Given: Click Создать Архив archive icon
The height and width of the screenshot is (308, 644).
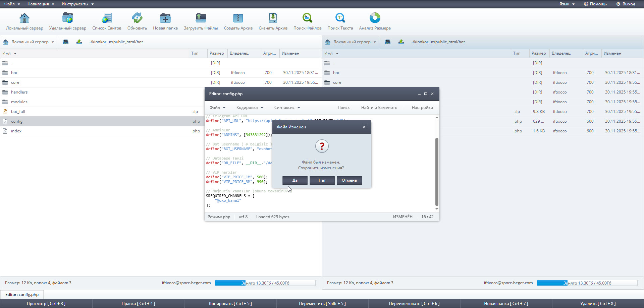Looking at the screenshot, I should 238,18.
